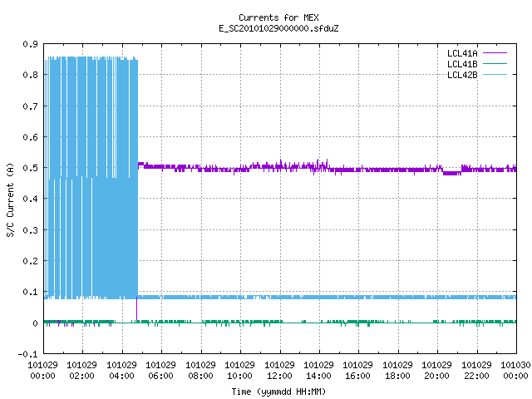Click the purple LCL41A dip after 20:00
This screenshot has height=399, width=532.
[x=452, y=173]
